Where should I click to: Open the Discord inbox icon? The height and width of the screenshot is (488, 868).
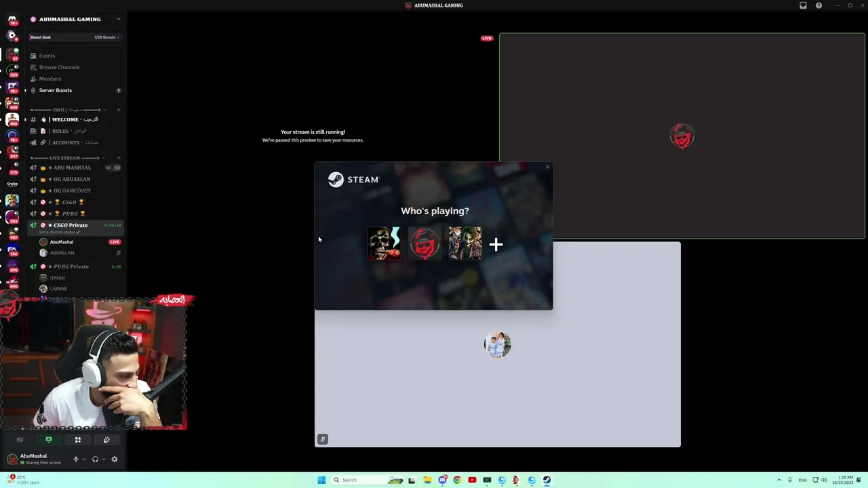803,5
